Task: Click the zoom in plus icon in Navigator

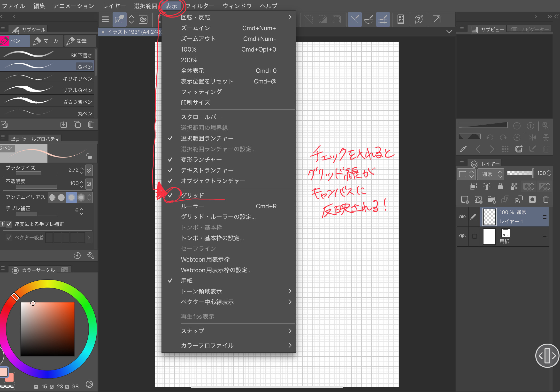Action: (x=530, y=126)
